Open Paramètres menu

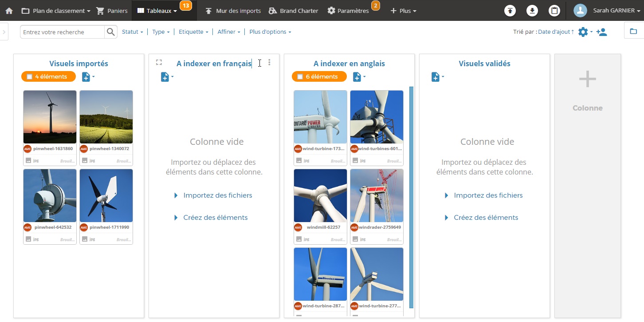pyautogui.click(x=348, y=11)
